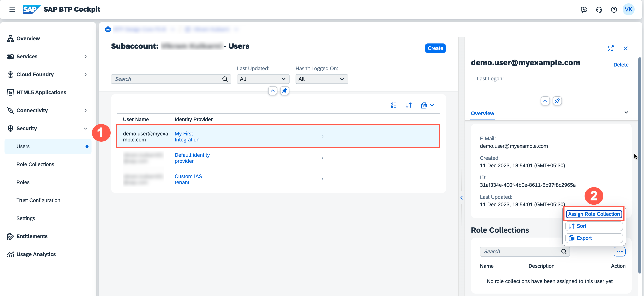Choose Assign Role Collection from menu
This screenshot has height=296, width=644.
[594, 214]
